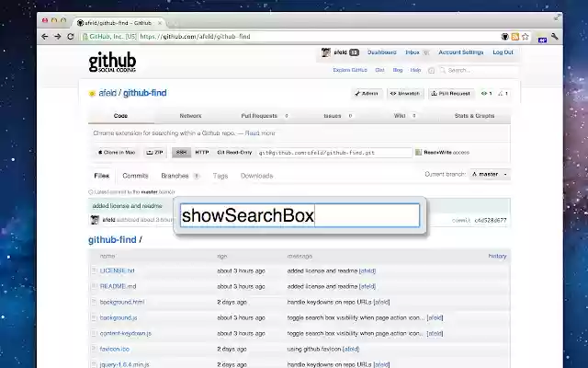Viewport: 588px width, 368px height.
Task: Close the afeld/github-find browser tab
Action: click(160, 23)
